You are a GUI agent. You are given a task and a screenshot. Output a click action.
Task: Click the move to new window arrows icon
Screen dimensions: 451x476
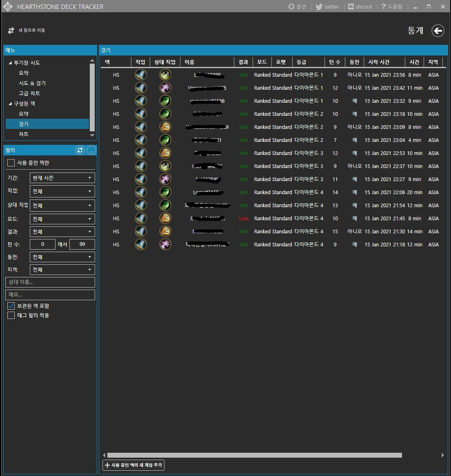[x=11, y=30]
